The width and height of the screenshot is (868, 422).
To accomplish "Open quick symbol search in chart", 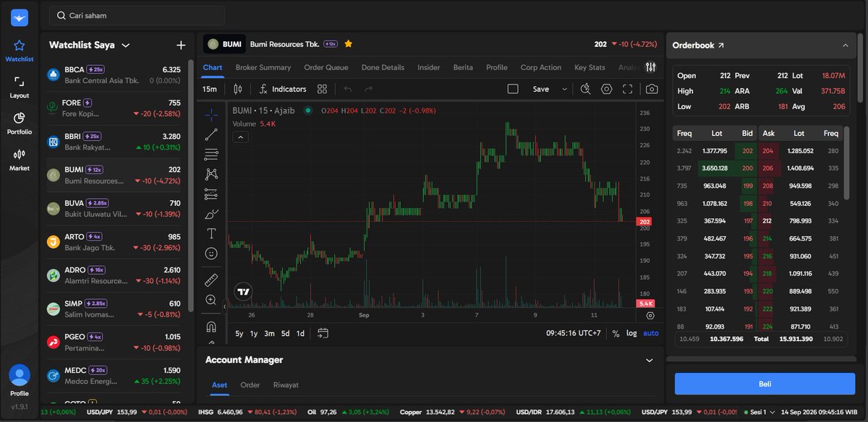I will click(x=586, y=89).
